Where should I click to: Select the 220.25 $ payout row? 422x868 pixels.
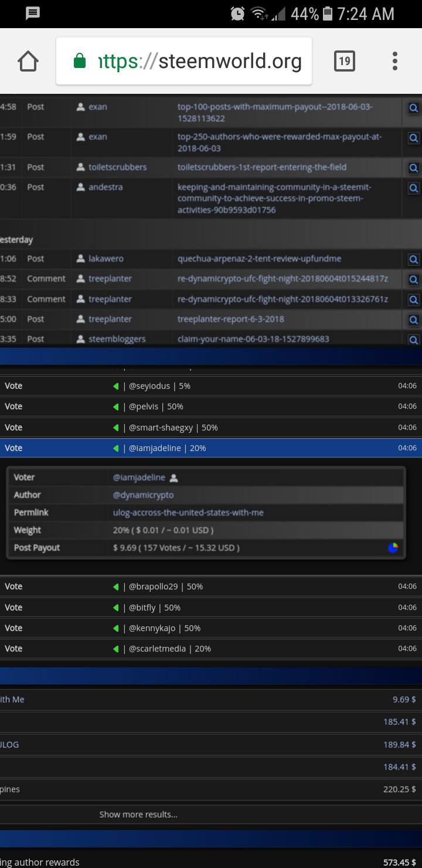pyautogui.click(x=211, y=789)
